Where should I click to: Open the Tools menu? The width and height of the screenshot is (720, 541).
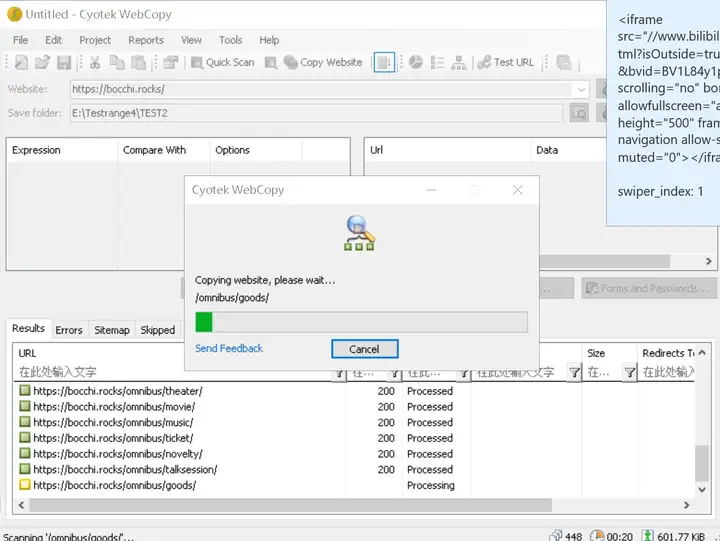231,40
